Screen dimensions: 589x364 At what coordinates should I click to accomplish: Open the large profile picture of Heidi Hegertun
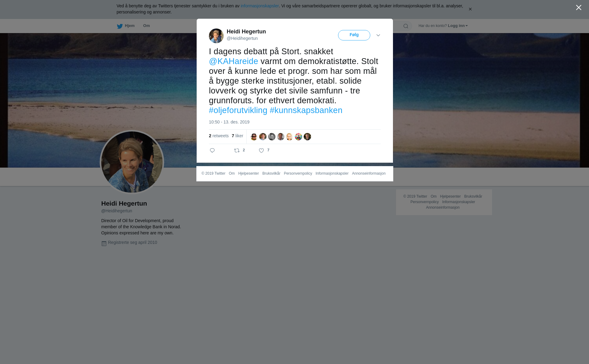pyautogui.click(x=132, y=162)
